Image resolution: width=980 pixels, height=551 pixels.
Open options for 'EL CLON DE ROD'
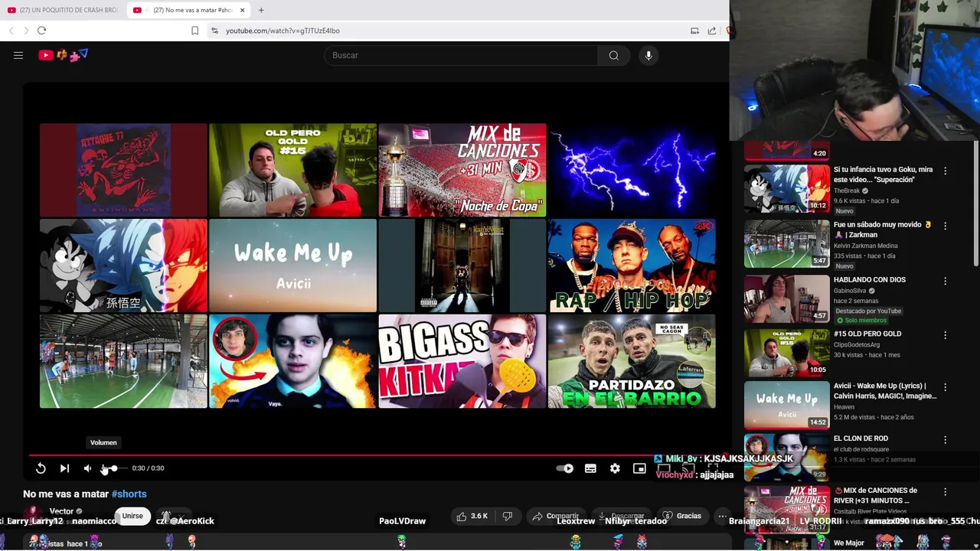pyautogui.click(x=945, y=439)
